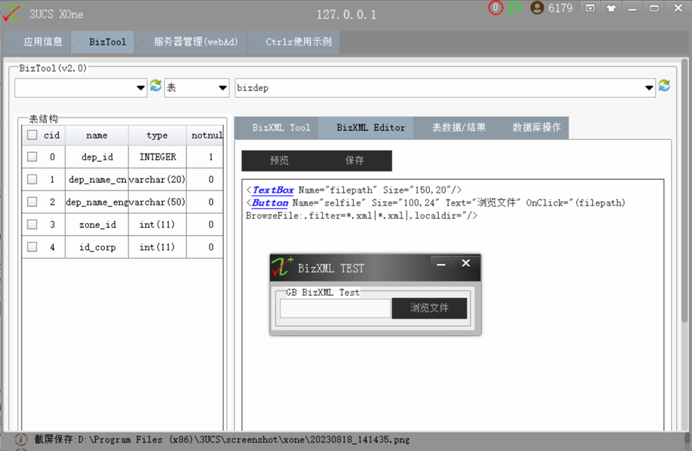Switch to the 应用信息 tab
The width and height of the screenshot is (692, 451).
[x=37, y=42]
